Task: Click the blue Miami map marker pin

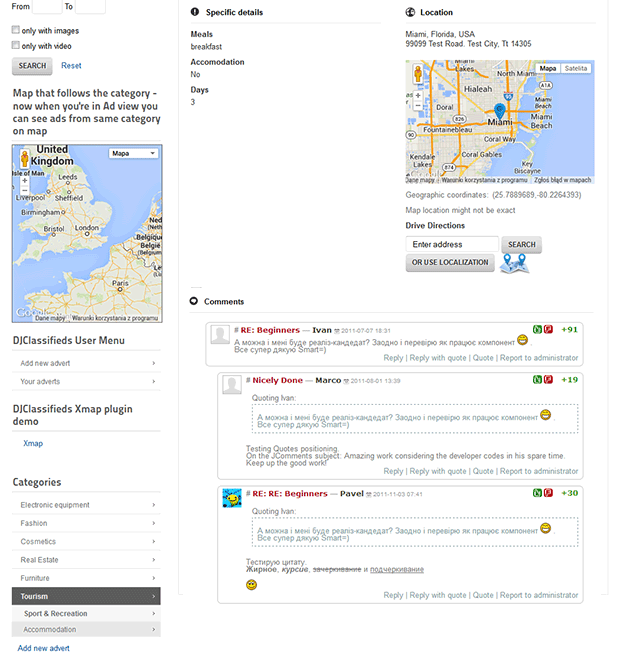Action: 500,110
